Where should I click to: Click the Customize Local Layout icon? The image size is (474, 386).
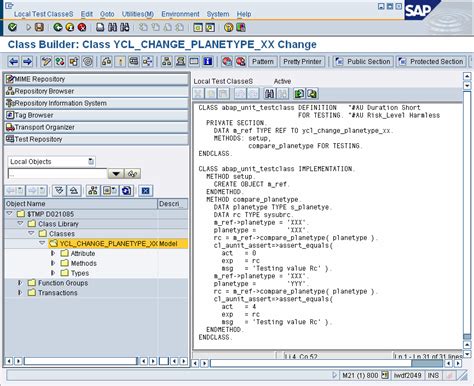241,27
